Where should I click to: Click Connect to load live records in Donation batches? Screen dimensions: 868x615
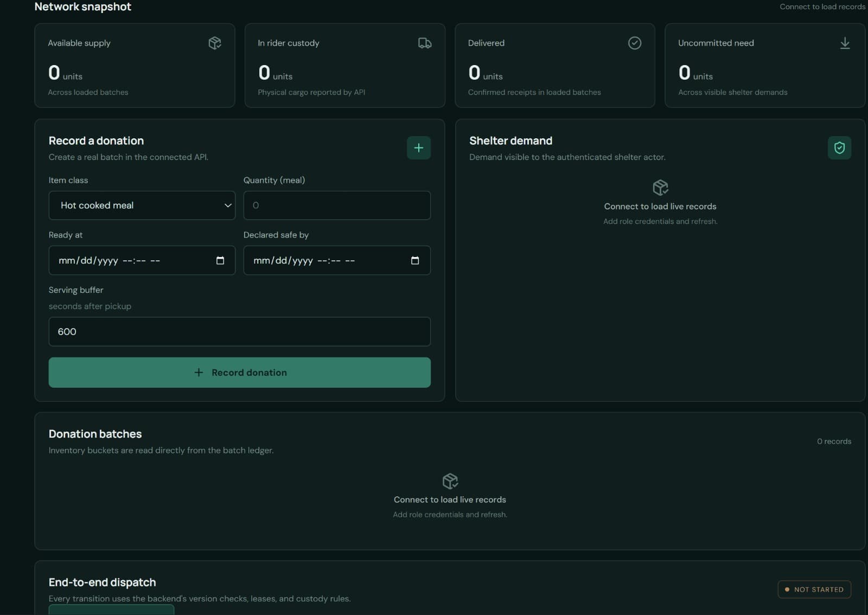450,499
